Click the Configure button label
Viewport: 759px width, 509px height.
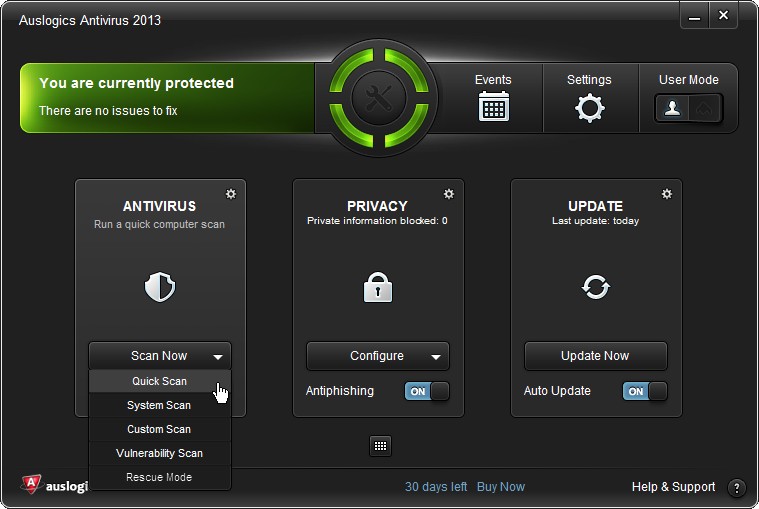(x=377, y=356)
